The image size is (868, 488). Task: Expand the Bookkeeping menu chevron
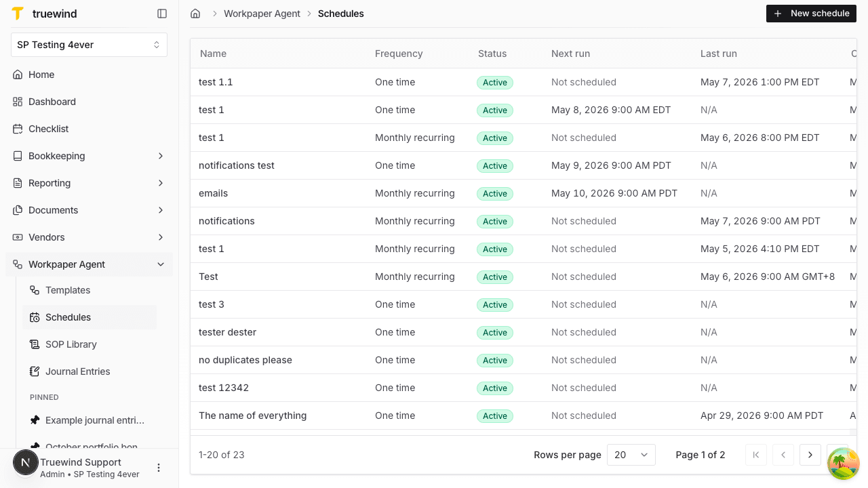tap(161, 156)
